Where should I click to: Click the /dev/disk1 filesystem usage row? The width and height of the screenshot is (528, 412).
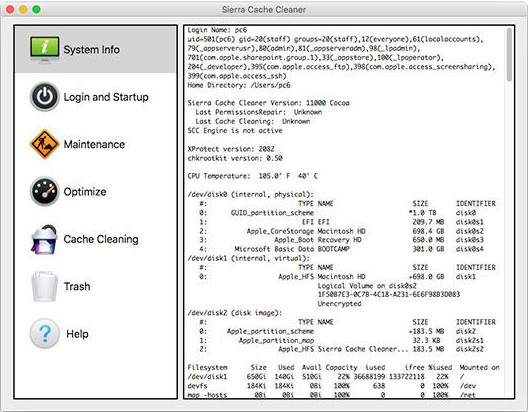326,377
